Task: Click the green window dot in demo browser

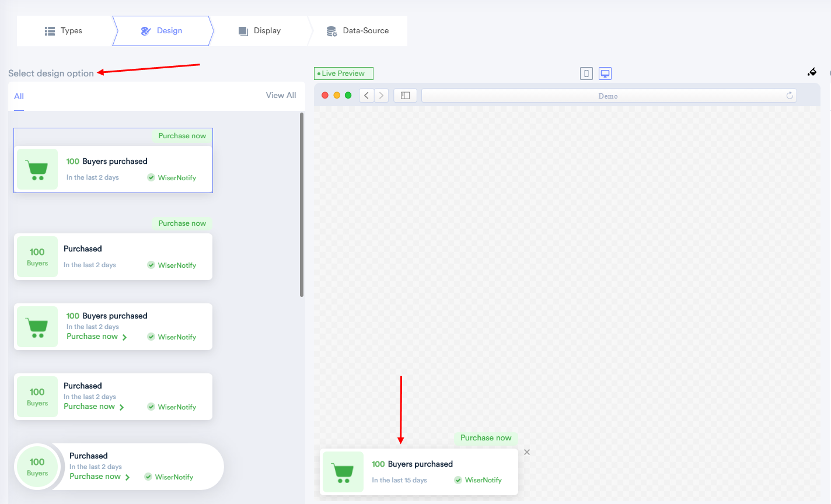Action: 348,95
